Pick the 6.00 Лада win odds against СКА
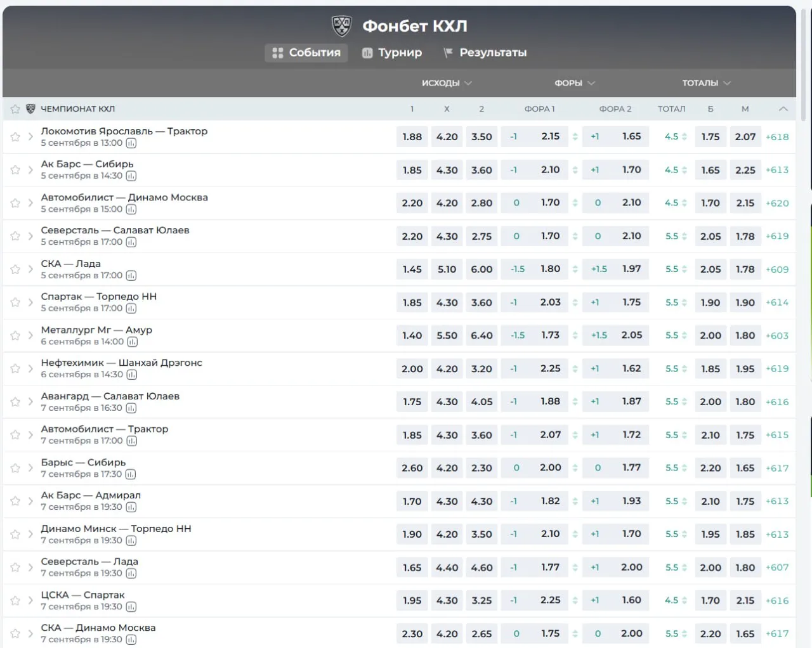 [x=481, y=269]
